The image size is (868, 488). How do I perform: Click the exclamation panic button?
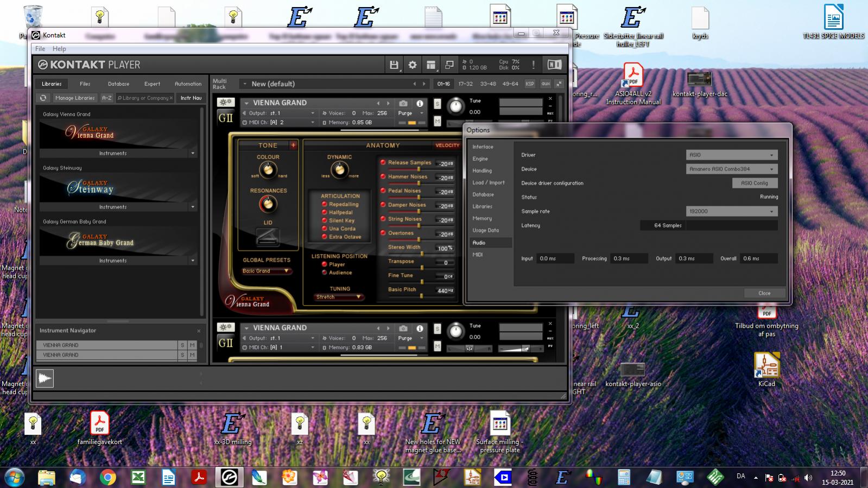[533, 65]
